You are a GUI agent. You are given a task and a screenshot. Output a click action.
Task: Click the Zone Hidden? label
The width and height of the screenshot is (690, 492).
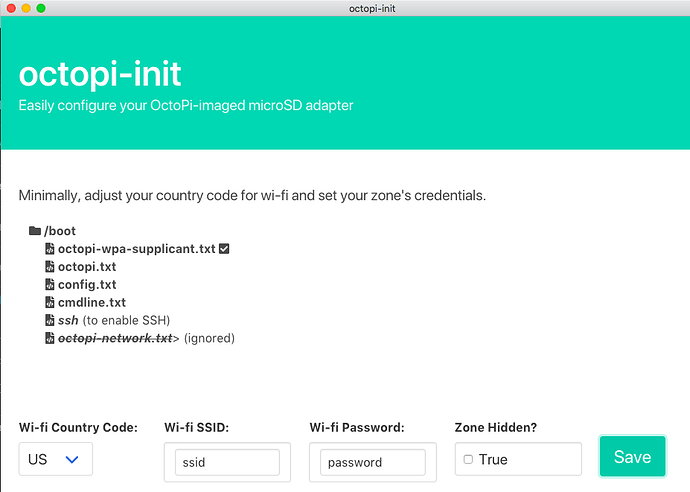tap(496, 427)
